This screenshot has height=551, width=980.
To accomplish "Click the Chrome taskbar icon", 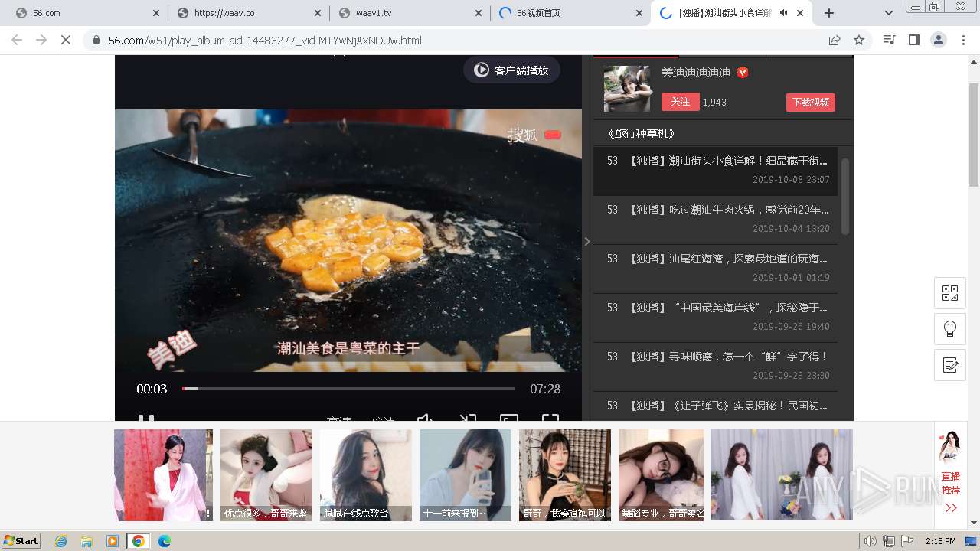I will (x=139, y=541).
